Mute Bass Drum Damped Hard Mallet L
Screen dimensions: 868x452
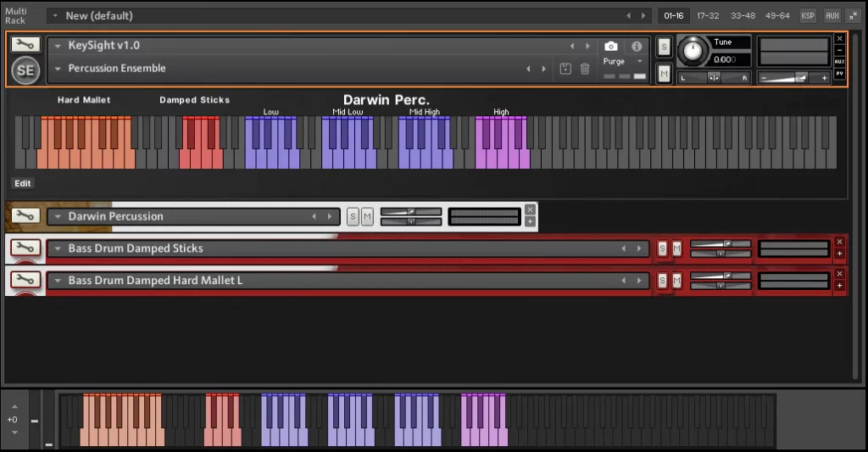tap(676, 281)
